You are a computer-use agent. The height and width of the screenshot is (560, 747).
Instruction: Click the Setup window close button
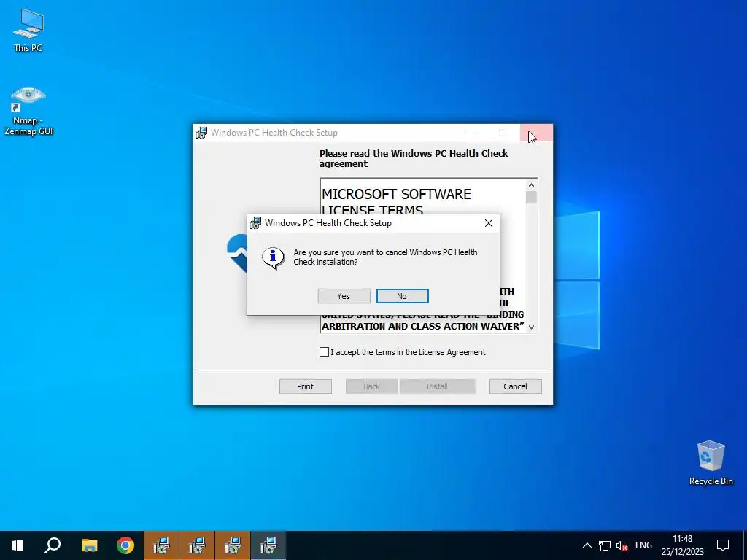536,133
